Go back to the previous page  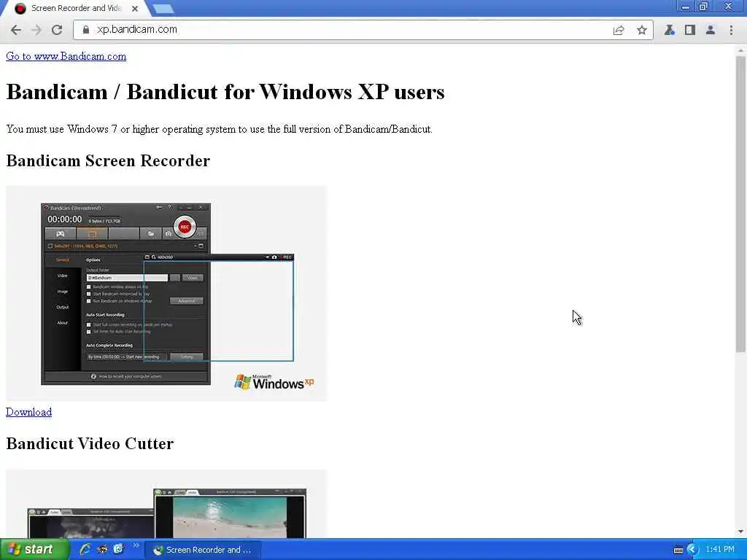pyautogui.click(x=16, y=30)
